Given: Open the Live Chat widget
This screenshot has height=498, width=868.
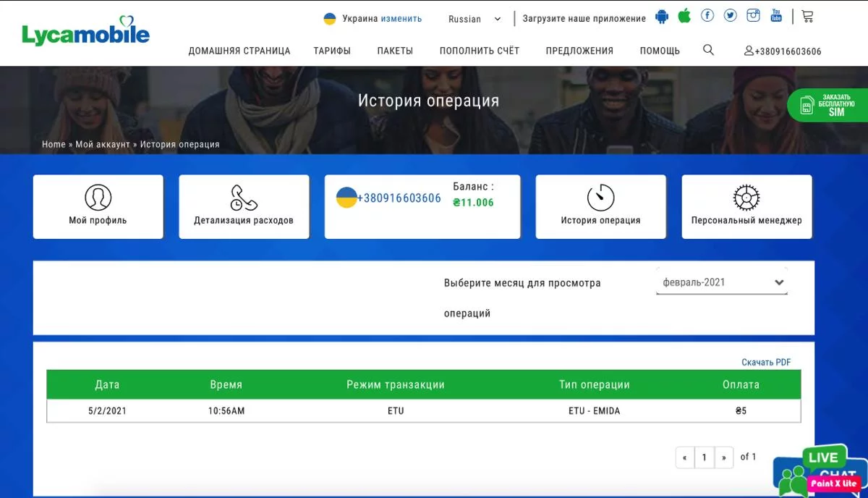Looking at the screenshot, I should click(x=820, y=470).
